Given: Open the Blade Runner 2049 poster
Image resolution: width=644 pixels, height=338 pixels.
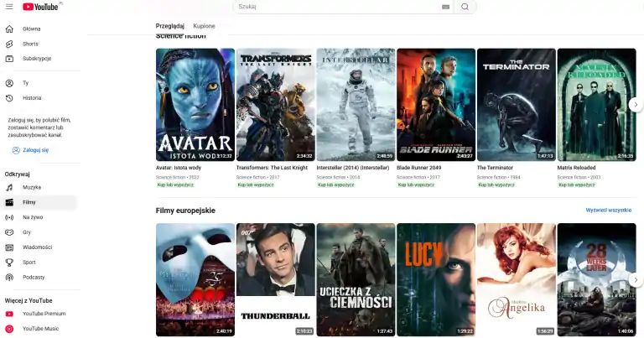Looking at the screenshot, I should [436, 105].
